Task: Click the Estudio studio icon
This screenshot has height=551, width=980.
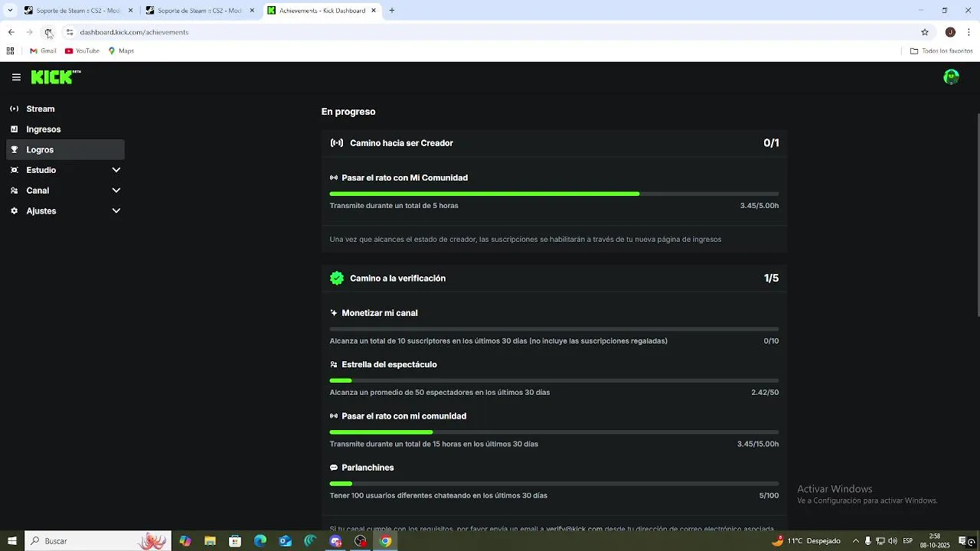Action: pyautogui.click(x=14, y=170)
